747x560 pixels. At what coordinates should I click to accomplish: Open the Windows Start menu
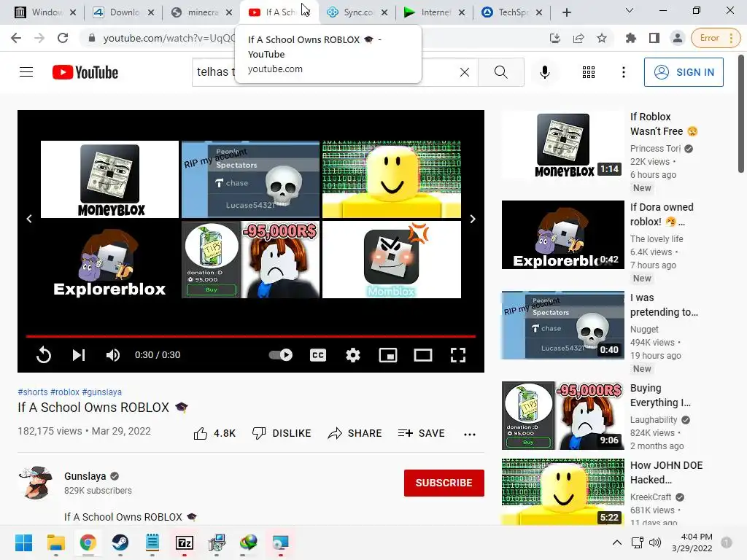(23, 542)
